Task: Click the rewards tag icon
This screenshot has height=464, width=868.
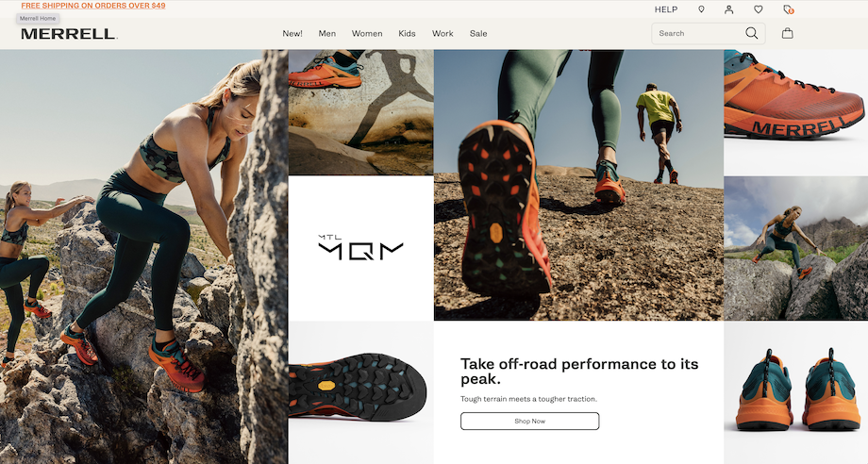Action: pyautogui.click(x=789, y=9)
